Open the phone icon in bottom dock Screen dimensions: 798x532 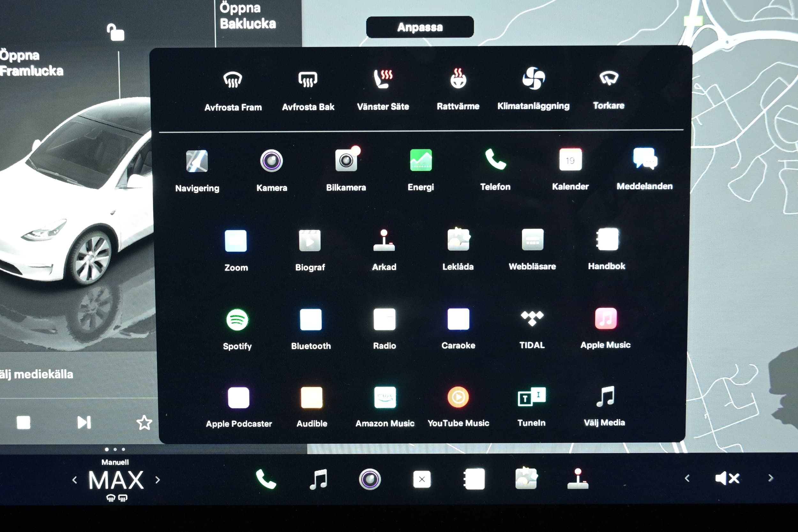pos(266,479)
